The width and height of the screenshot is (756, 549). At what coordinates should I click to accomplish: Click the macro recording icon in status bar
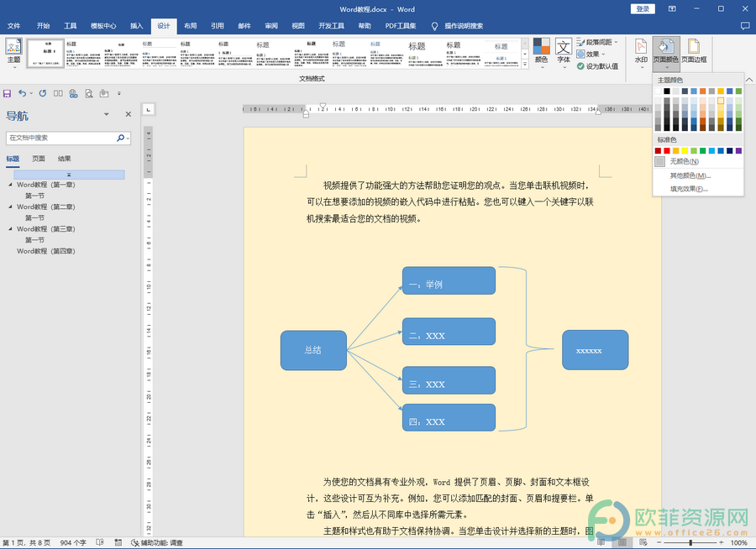(118, 543)
